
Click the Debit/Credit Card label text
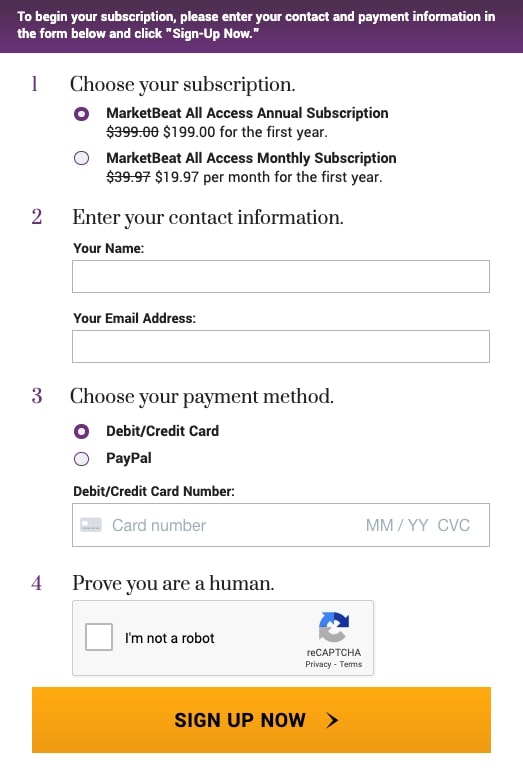point(163,431)
